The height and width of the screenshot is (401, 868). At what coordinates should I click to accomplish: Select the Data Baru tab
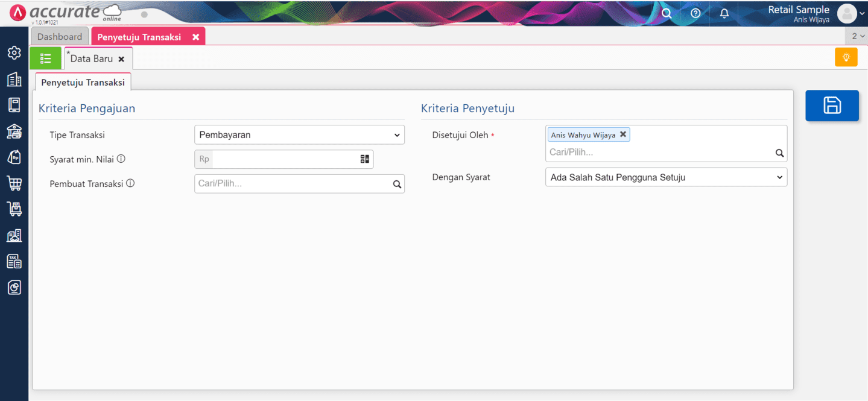pyautogui.click(x=92, y=59)
